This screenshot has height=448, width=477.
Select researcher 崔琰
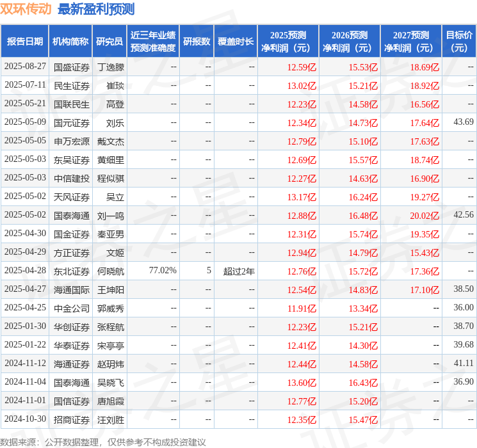[115, 86]
